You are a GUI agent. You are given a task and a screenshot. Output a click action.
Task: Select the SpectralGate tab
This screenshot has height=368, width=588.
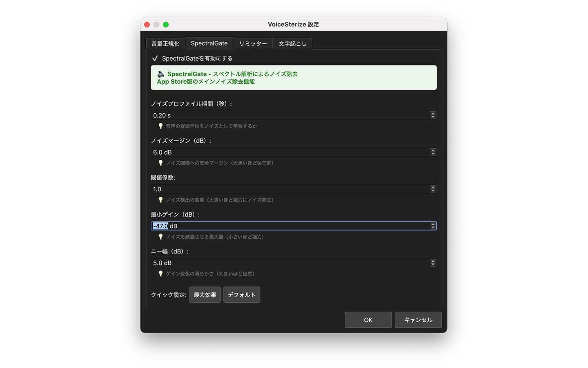coord(209,43)
